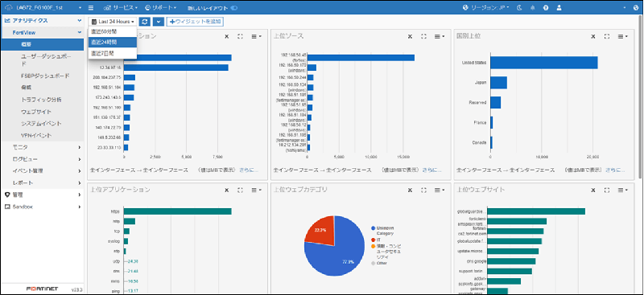Maximize the 上位ウェブカテゴリ widget
Image resolution: width=644 pixels, height=295 pixels.
tap(424, 190)
